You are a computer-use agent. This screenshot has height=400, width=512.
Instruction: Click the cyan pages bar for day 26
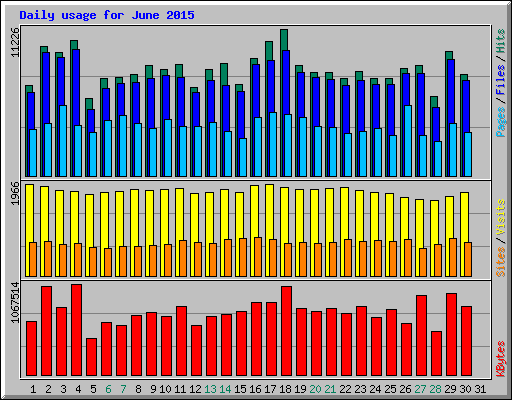point(408,141)
